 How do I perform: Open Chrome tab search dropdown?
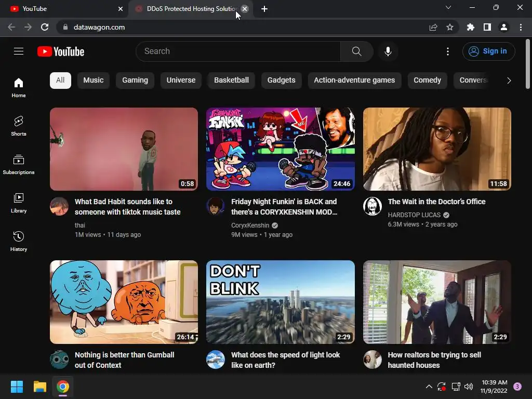[448, 7]
